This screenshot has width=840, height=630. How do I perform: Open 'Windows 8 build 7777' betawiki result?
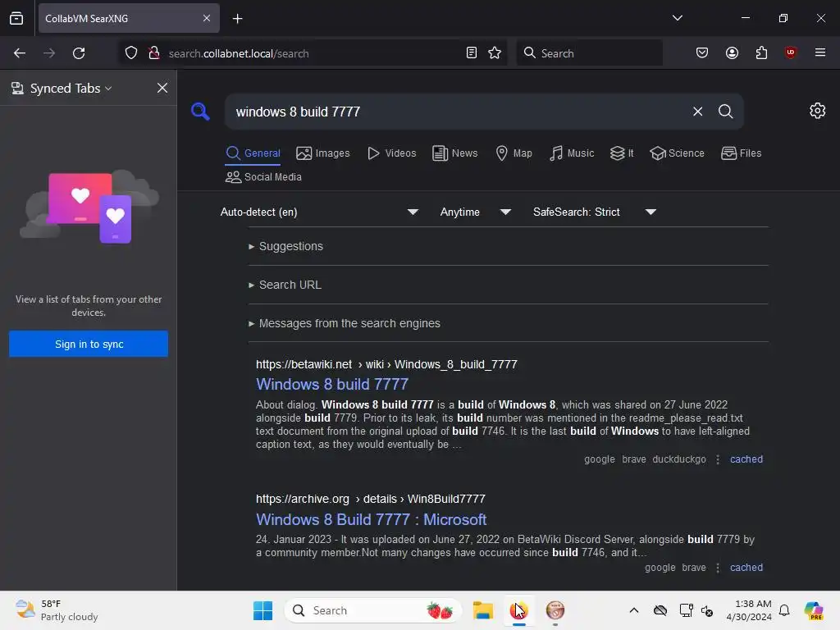pyautogui.click(x=332, y=384)
